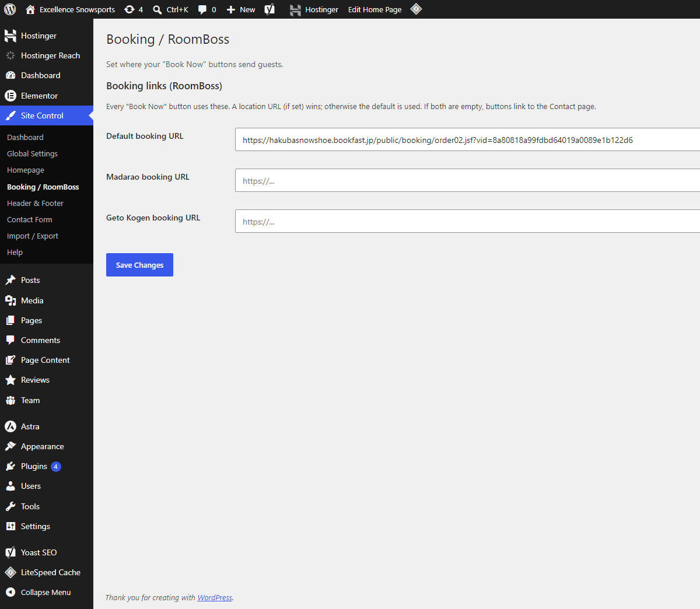
Task: Click the Default booking URL label
Action: tap(145, 136)
